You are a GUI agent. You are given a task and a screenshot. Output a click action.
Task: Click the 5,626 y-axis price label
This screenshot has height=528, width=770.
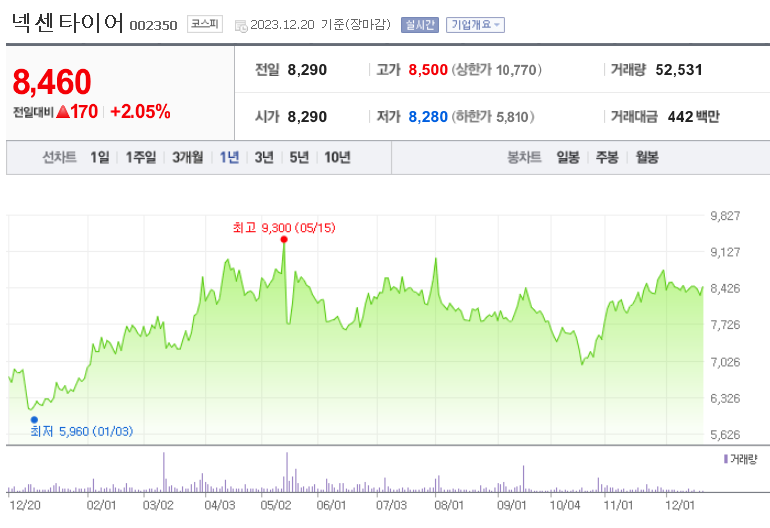tap(725, 435)
